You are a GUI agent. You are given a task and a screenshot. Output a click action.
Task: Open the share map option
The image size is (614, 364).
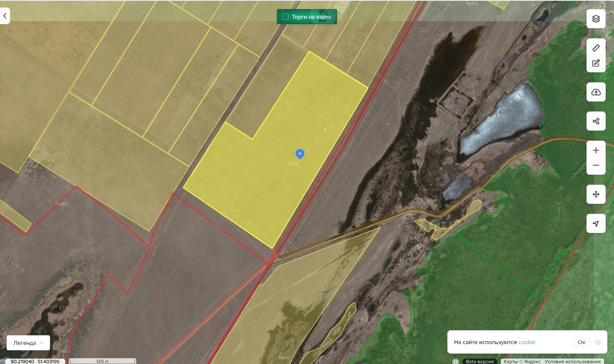(596, 121)
